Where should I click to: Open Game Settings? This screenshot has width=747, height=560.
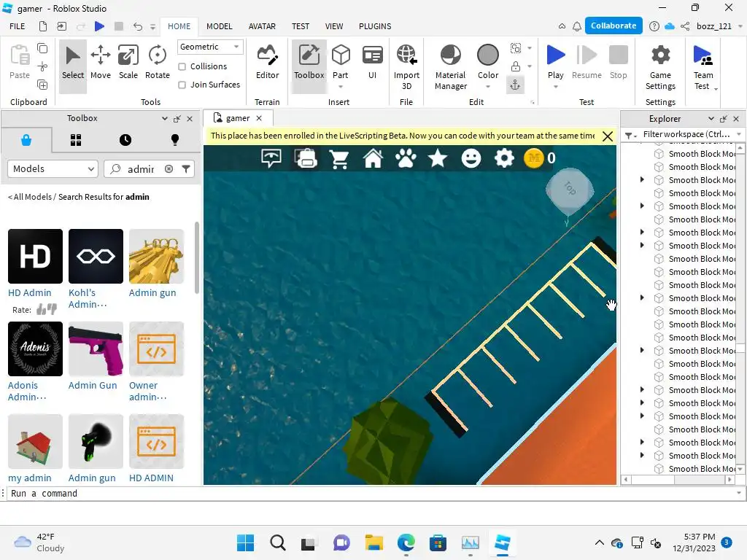pos(660,67)
